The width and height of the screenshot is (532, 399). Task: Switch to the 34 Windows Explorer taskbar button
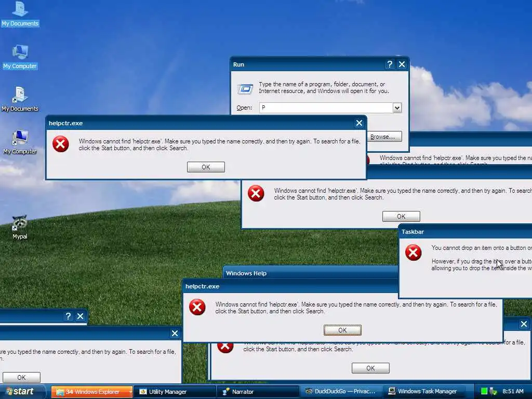[x=91, y=392]
